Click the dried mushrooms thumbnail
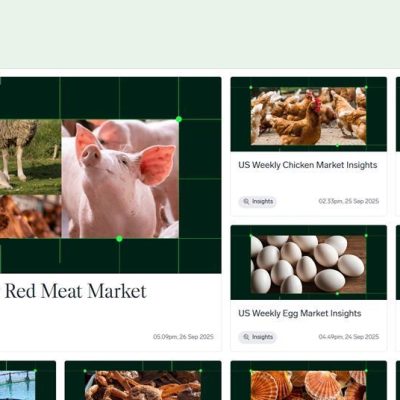Screen dimensions: 400x400 143,385
